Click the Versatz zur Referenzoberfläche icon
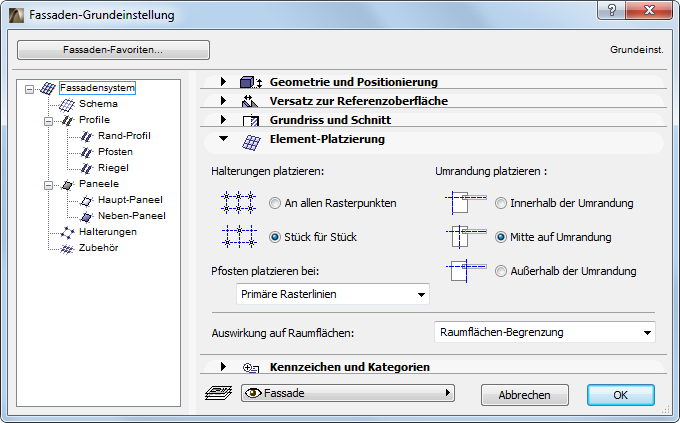 click(x=249, y=101)
